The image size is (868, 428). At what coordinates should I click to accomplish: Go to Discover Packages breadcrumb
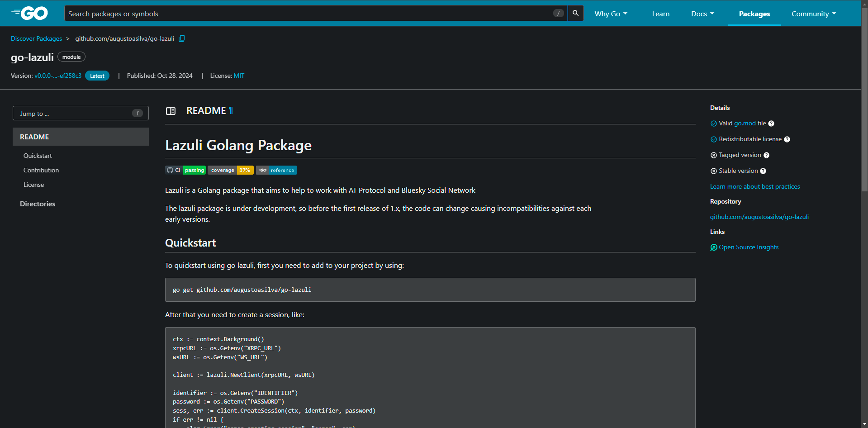[x=37, y=38]
